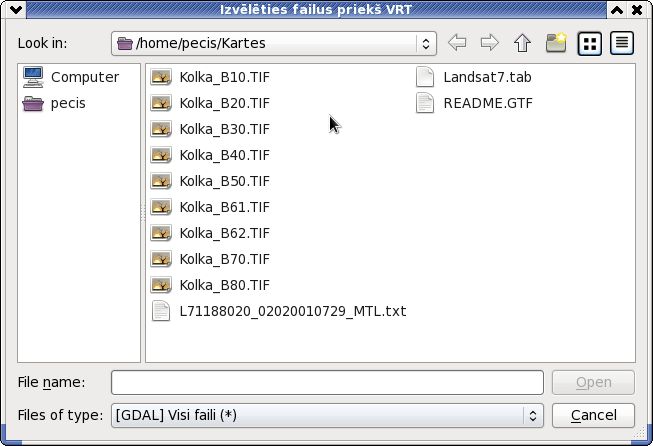The image size is (653, 446).
Task: Switch to detail view mode
Action: [622, 43]
